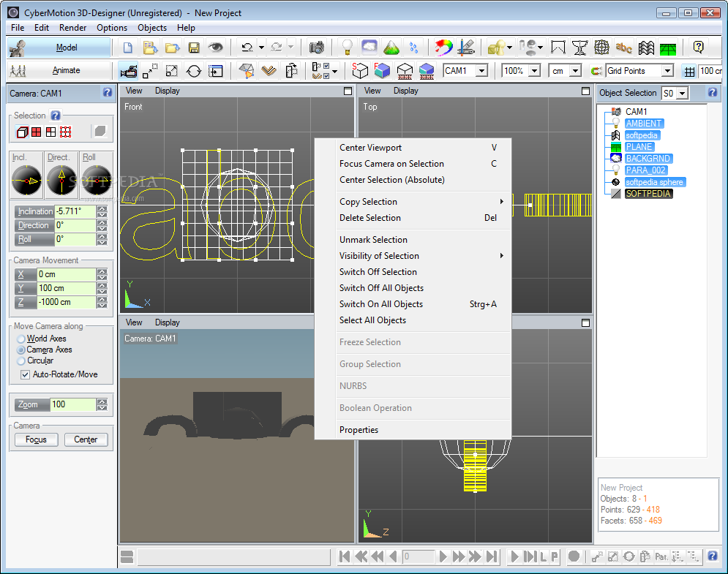
Task: Switch to Model mode
Action: (59, 48)
